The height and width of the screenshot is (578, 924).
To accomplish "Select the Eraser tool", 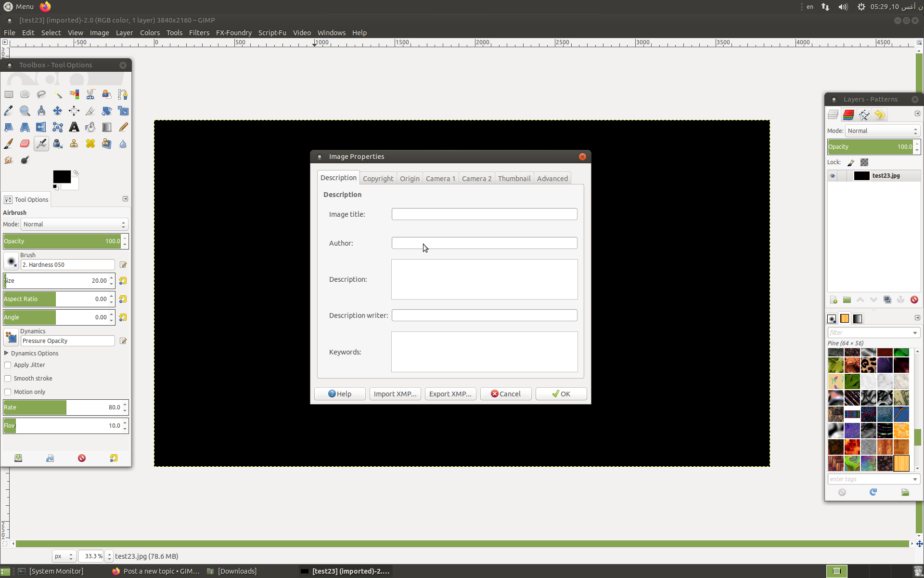I will 25,144.
